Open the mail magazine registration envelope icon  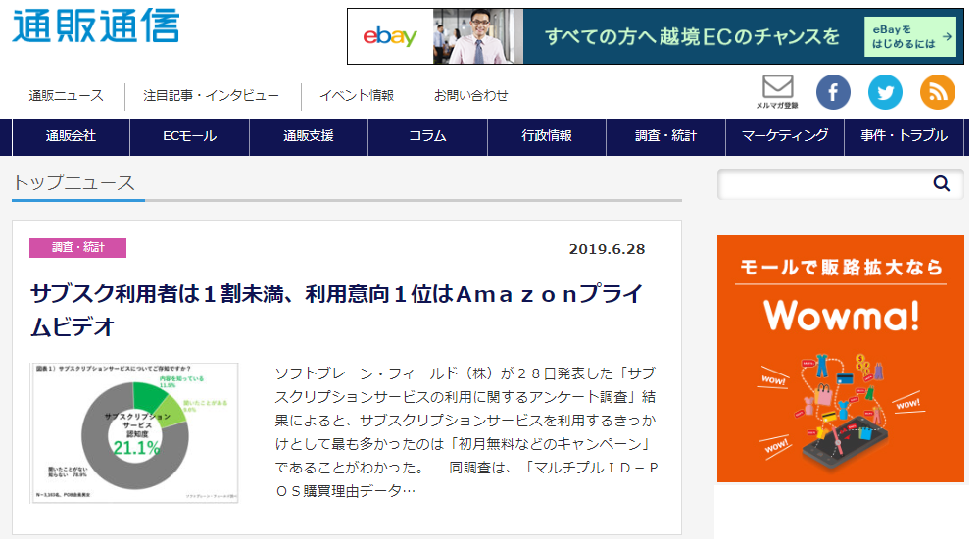tap(777, 91)
